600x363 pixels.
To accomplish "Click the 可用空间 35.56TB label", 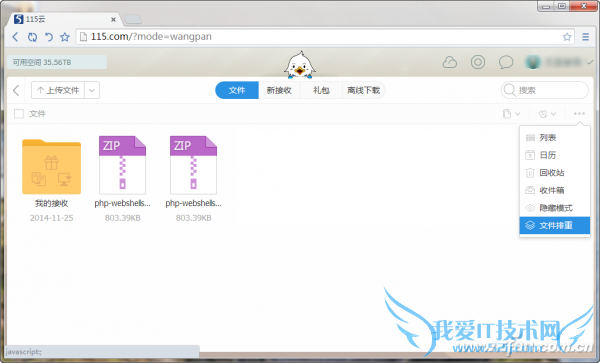I will (x=57, y=62).
